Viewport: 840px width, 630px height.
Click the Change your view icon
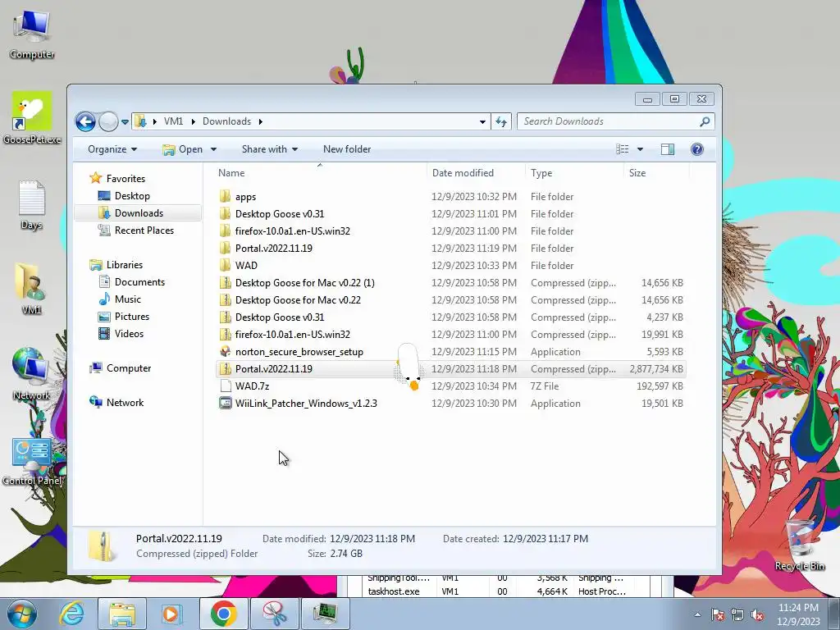coord(622,149)
